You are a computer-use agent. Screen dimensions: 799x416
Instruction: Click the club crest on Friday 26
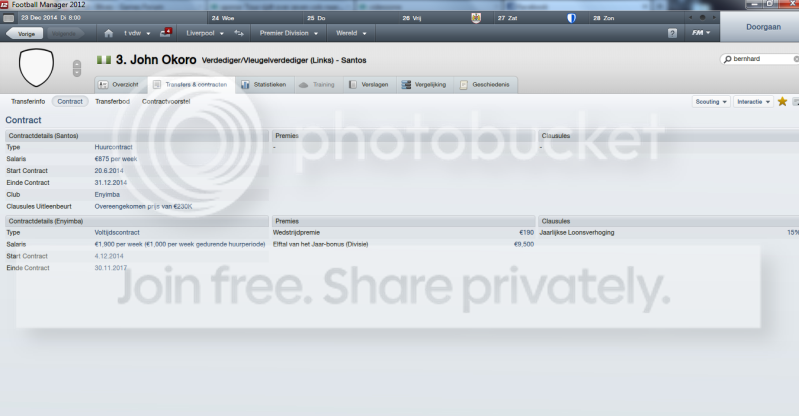(476, 18)
